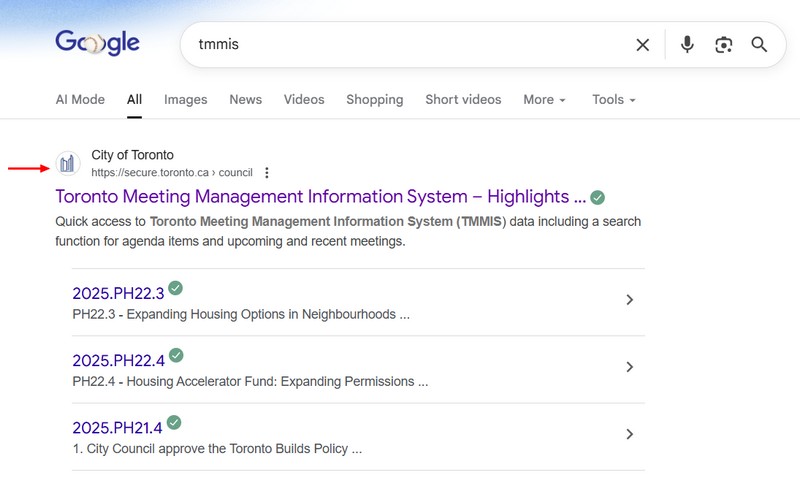Click the City of Toronto favicon
This screenshot has height=481, width=800.
point(68,164)
